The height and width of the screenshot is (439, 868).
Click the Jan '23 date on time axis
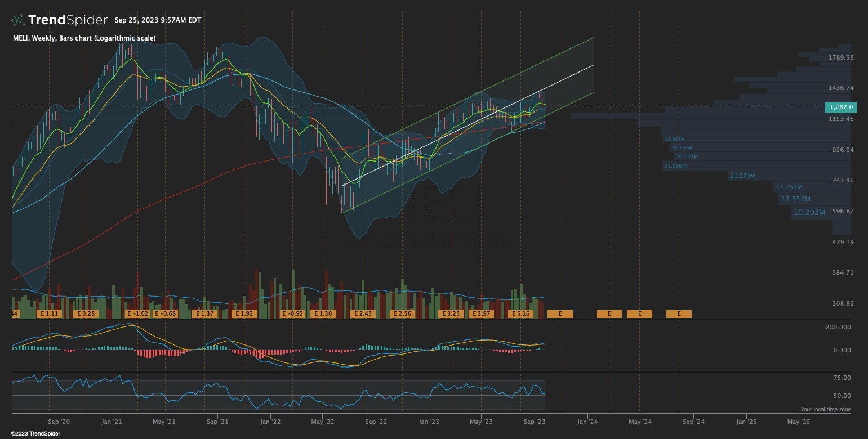pyautogui.click(x=429, y=421)
